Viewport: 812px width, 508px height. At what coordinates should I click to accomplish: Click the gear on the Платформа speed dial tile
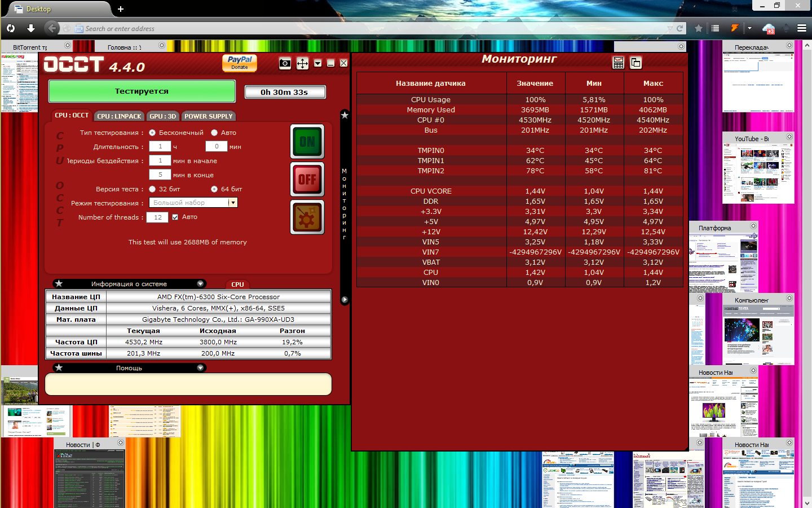753,226
